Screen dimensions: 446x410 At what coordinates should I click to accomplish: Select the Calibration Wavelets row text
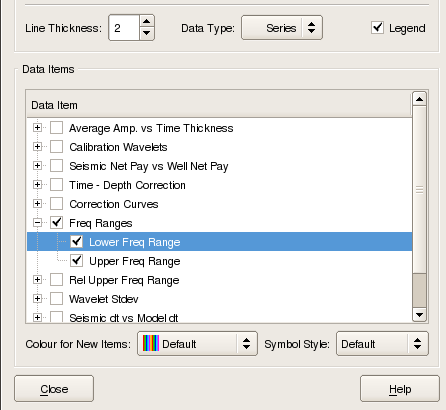click(x=118, y=147)
